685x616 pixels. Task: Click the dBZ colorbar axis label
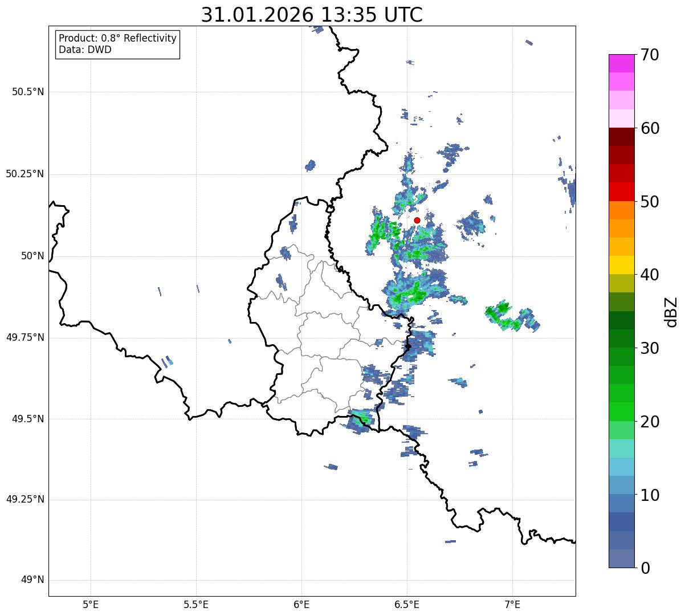[x=671, y=311]
